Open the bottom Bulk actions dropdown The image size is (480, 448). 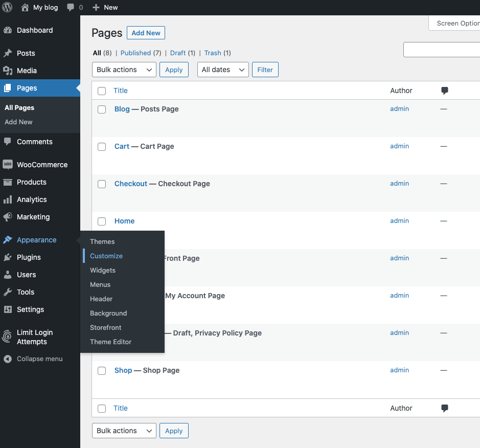click(124, 431)
